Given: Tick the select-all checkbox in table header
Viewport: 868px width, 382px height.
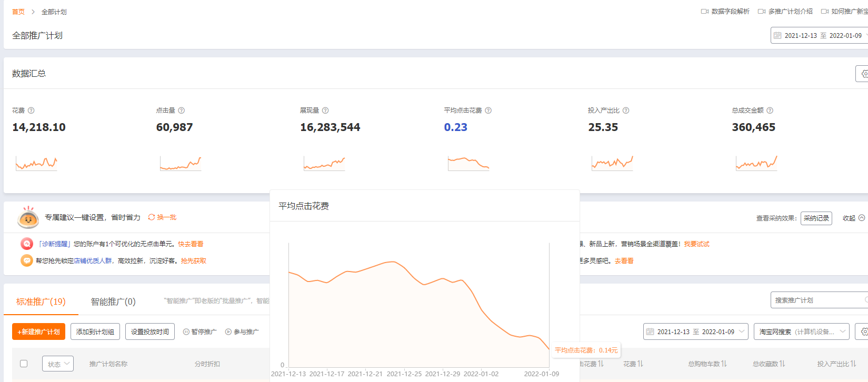Looking at the screenshot, I should pyautogui.click(x=24, y=364).
